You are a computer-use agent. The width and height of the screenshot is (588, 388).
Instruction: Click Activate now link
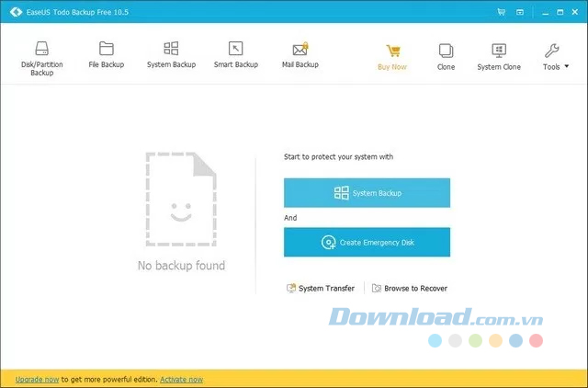click(182, 380)
